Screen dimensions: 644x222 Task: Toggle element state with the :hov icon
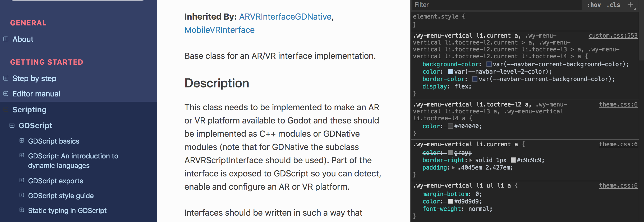tap(594, 5)
